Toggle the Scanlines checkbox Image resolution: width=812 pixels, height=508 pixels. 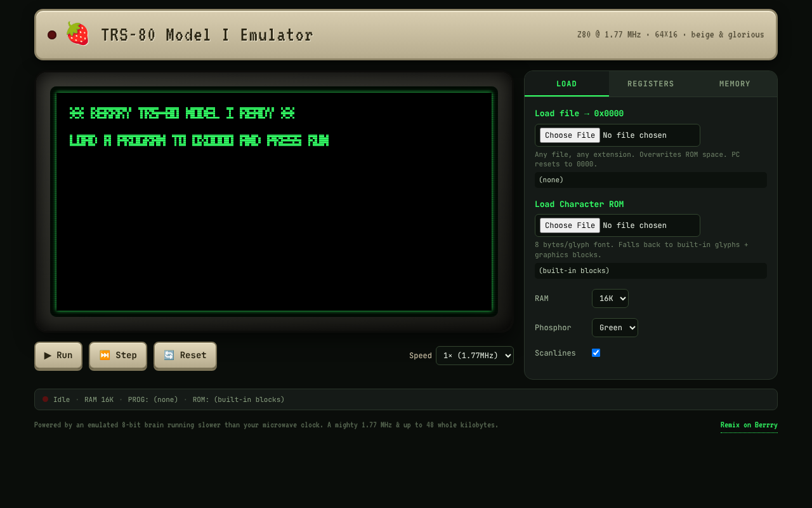[596, 352]
